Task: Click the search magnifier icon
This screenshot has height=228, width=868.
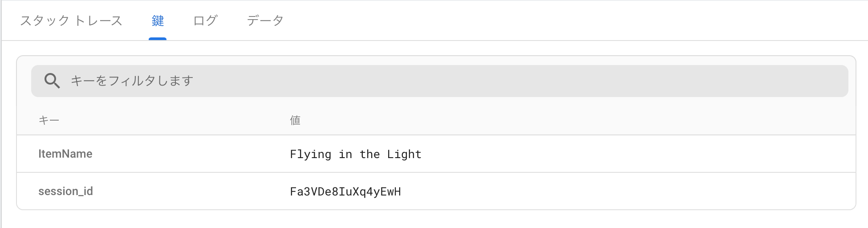Action: tap(52, 81)
